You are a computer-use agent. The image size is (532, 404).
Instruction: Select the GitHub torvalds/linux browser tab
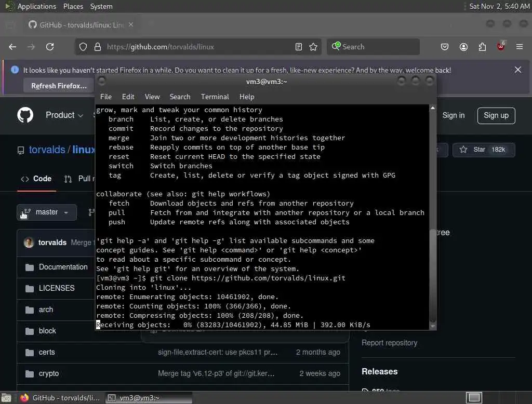click(x=81, y=24)
